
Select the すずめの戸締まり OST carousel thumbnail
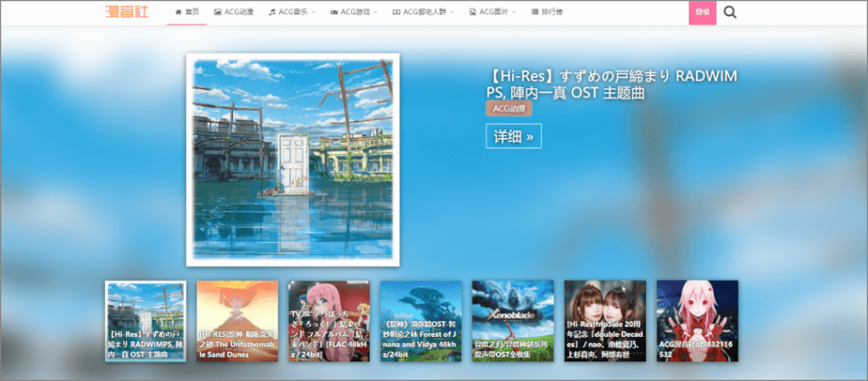coord(146,321)
